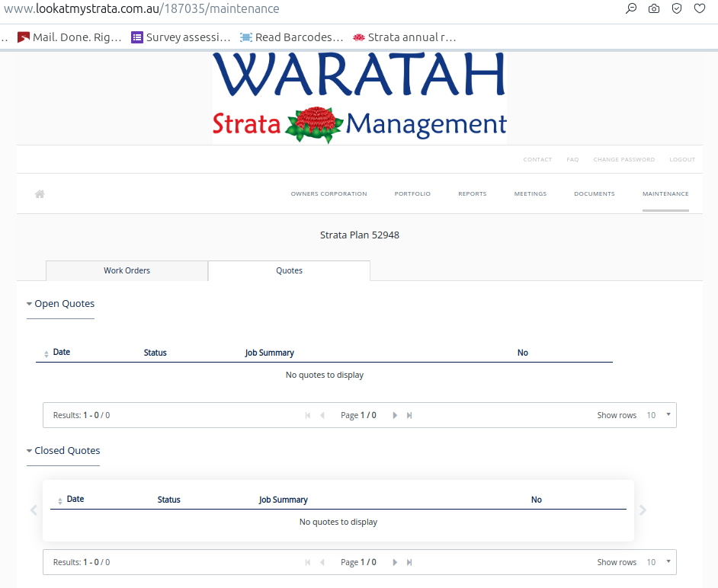Click Job Summary header in Open Quotes
718x588 pixels.
[x=269, y=353]
